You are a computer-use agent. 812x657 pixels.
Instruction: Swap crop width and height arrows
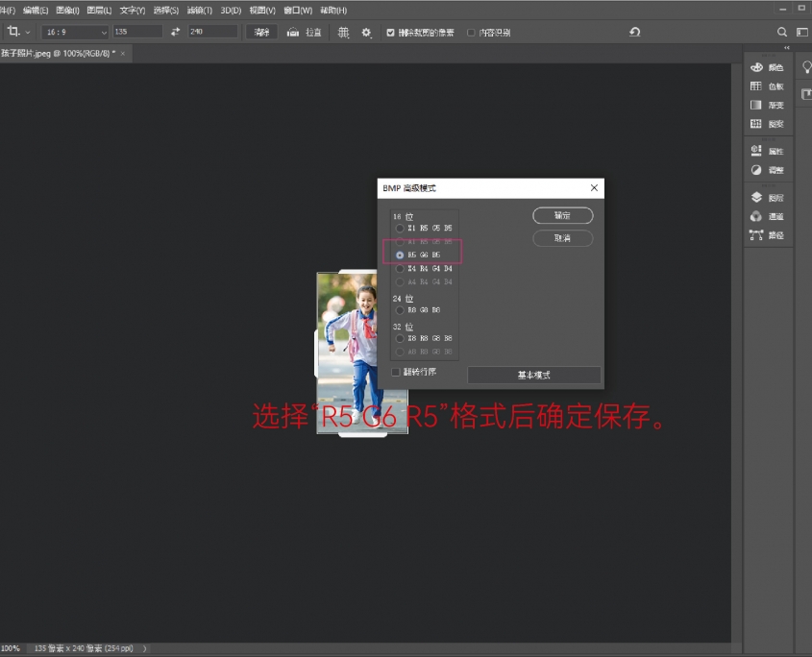(x=175, y=32)
